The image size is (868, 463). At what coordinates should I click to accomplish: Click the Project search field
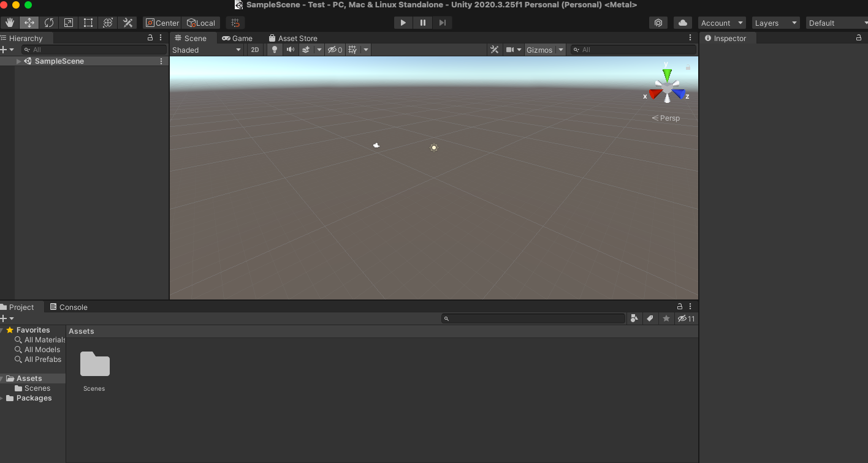533,318
